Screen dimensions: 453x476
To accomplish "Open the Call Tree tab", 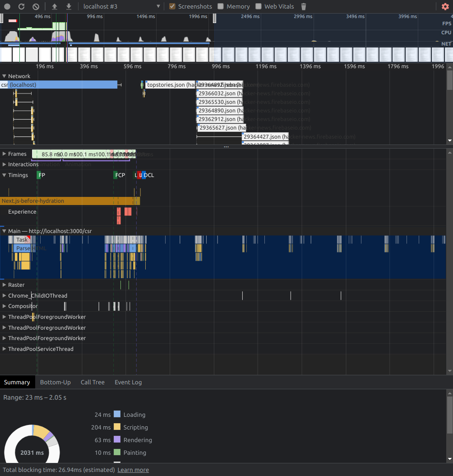I will tap(92, 382).
